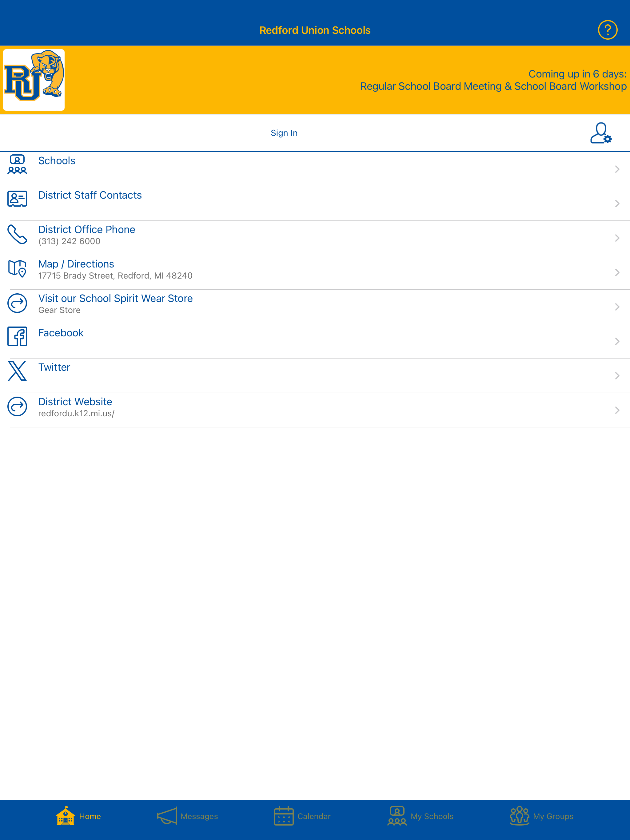Tap the Spirit Wear Store arrow icon

click(17, 303)
